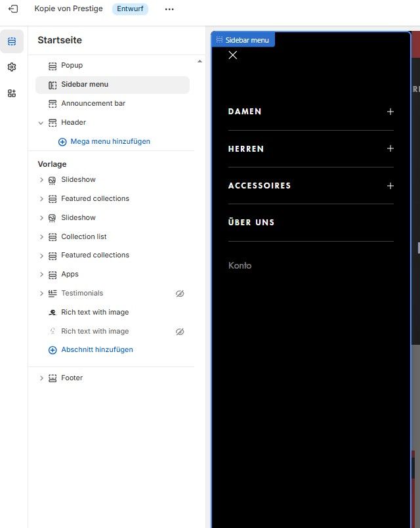Click the Konto link in preview
420x528 pixels.
[240, 266]
